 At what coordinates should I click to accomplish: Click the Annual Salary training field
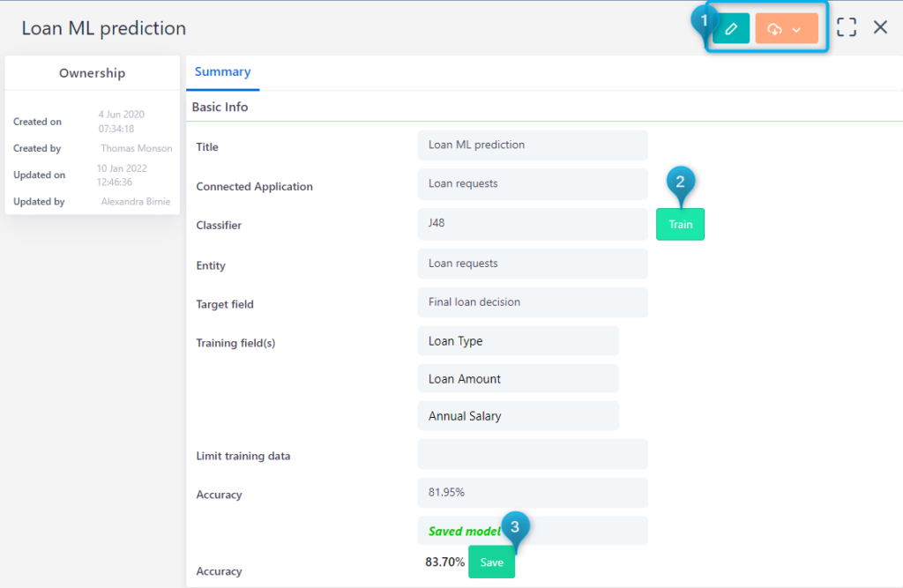pyautogui.click(x=519, y=415)
